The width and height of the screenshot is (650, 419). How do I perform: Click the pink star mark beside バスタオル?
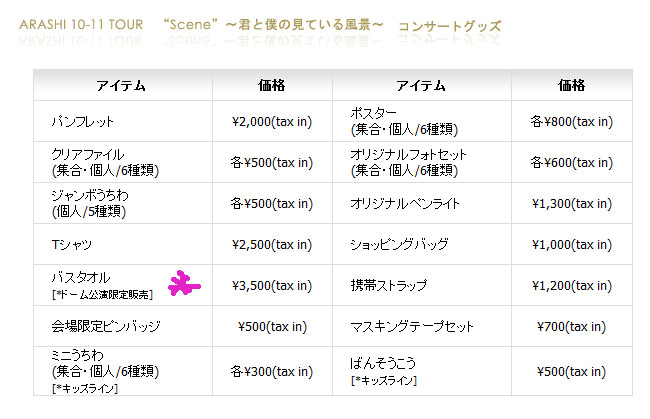184,283
